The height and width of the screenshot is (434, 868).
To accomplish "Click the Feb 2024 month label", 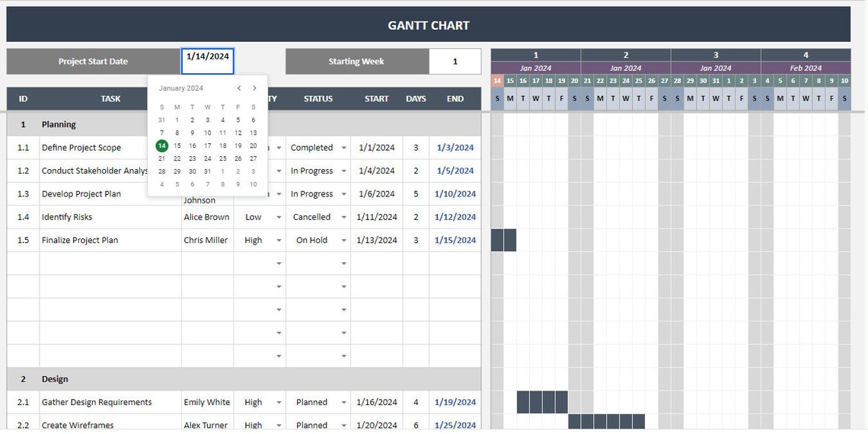I will [x=806, y=68].
